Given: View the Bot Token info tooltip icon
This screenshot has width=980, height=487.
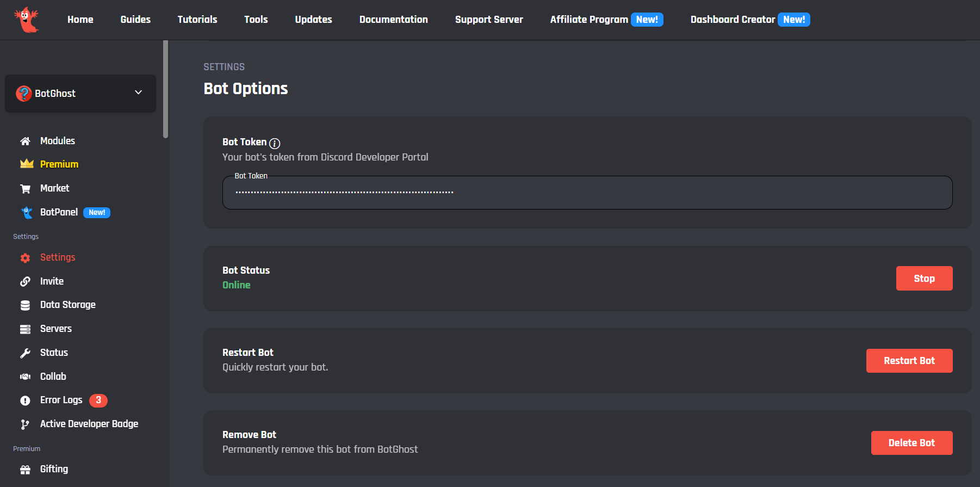Looking at the screenshot, I should (x=275, y=143).
